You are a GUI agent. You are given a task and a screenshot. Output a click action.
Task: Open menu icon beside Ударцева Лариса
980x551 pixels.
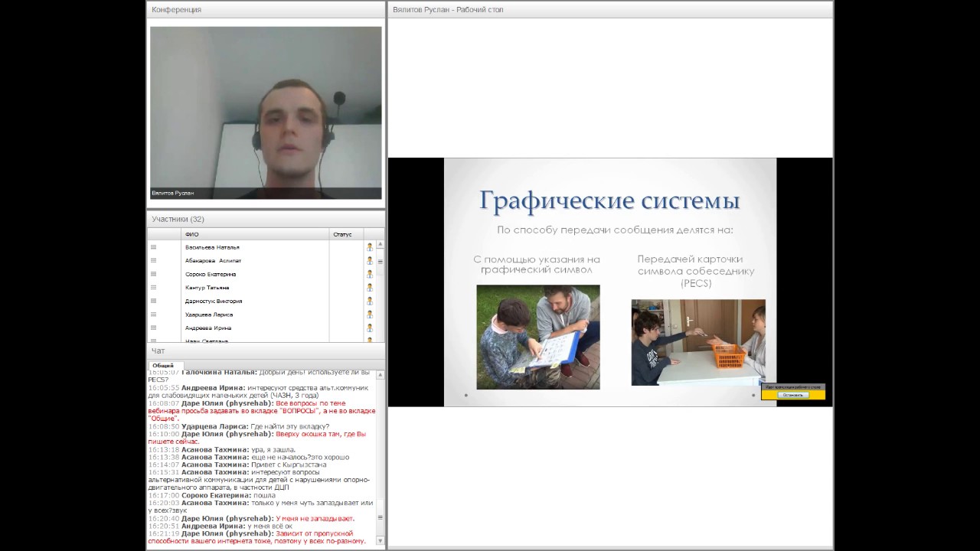[x=153, y=314]
